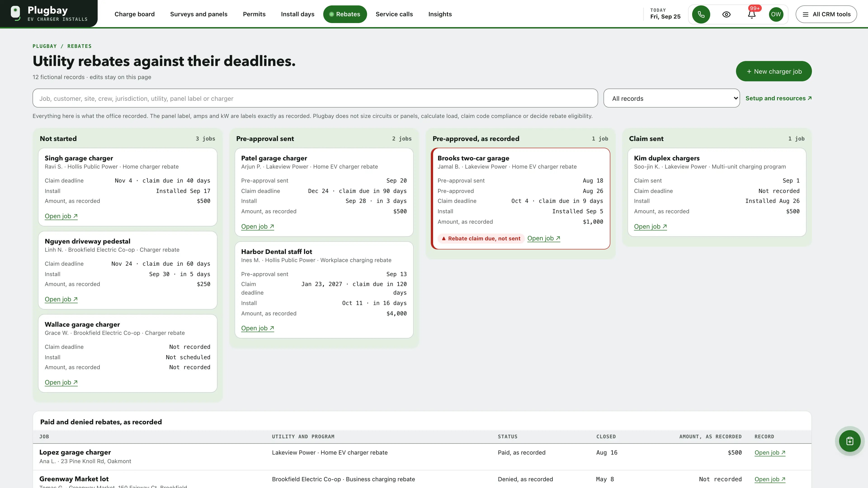Click the STATUS table column header
Viewport: 868px width, 488px height.
[507, 437]
